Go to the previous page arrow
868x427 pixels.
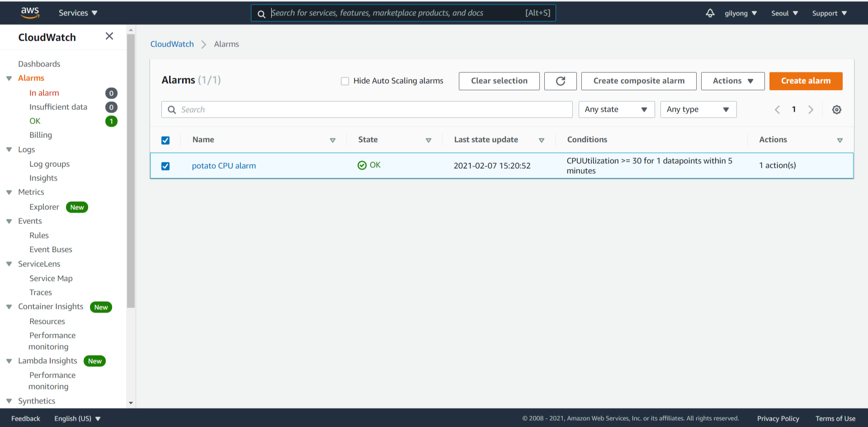(777, 109)
